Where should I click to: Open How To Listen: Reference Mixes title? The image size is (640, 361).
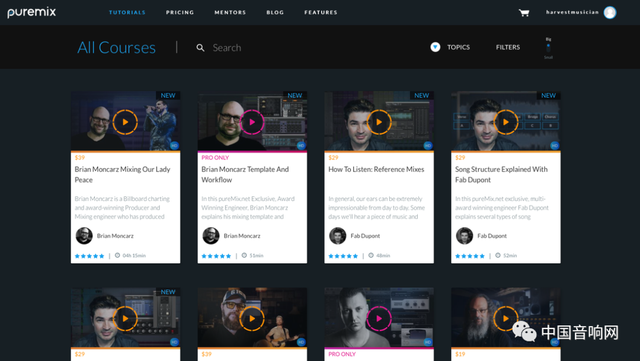[x=376, y=169]
